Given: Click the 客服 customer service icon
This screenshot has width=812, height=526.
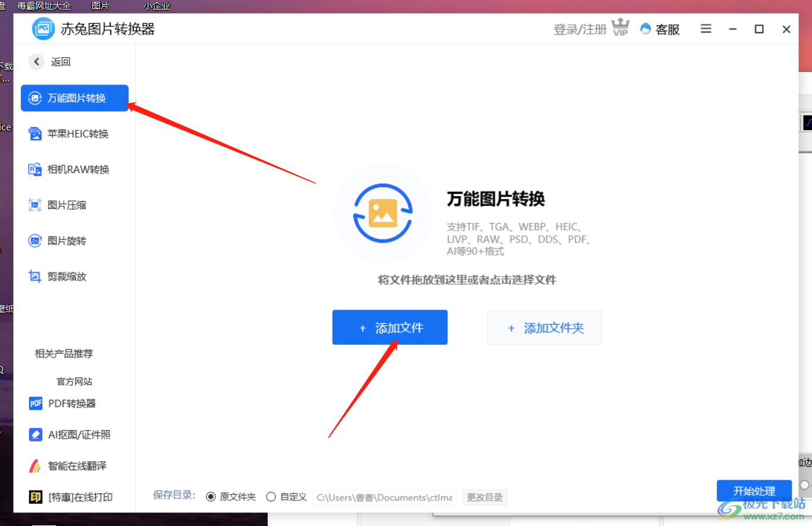Looking at the screenshot, I should click(x=645, y=29).
